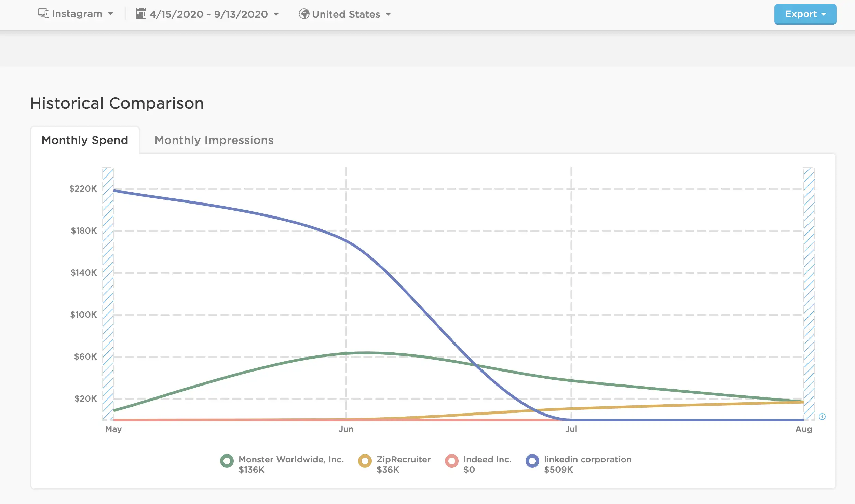855x504 pixels.
Task: Click the yellow ZipRecruiter legend circle
Action: [365, 461]
